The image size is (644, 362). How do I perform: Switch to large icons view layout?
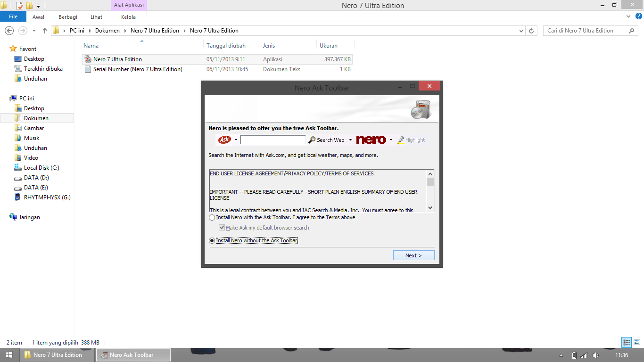click(636, 343)
